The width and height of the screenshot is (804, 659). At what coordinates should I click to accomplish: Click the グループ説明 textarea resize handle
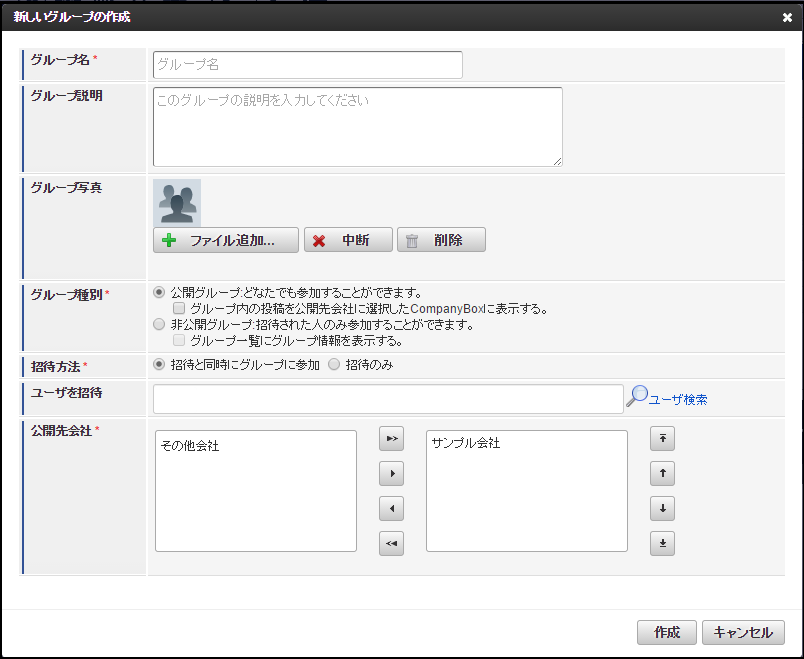click(557, 162)
